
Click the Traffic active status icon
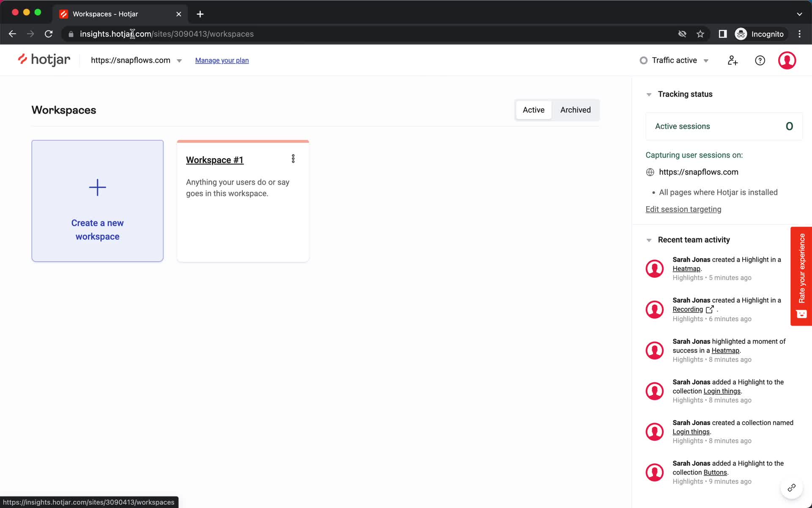[x=643, y=60]
